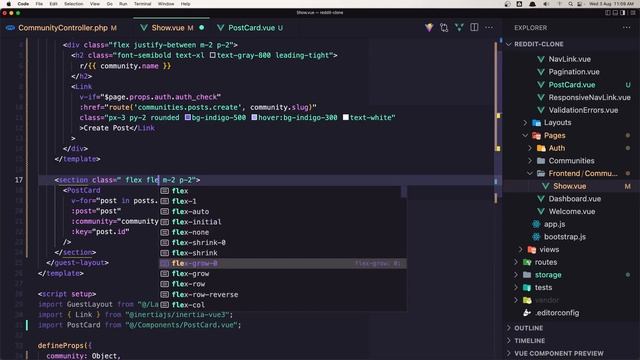Click the routes folder icon
This screenshot has width=640, height=360.
coord(527,262)
